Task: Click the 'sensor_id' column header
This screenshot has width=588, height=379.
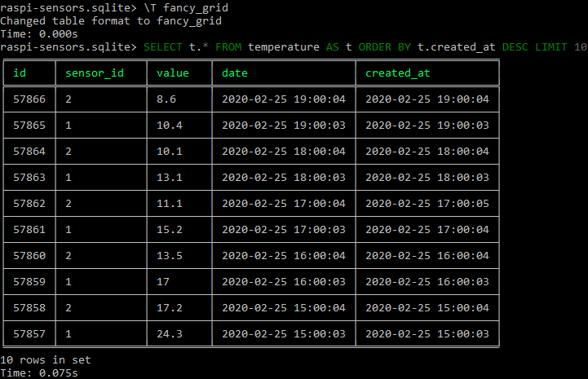Action: click(x=95, y=73)
